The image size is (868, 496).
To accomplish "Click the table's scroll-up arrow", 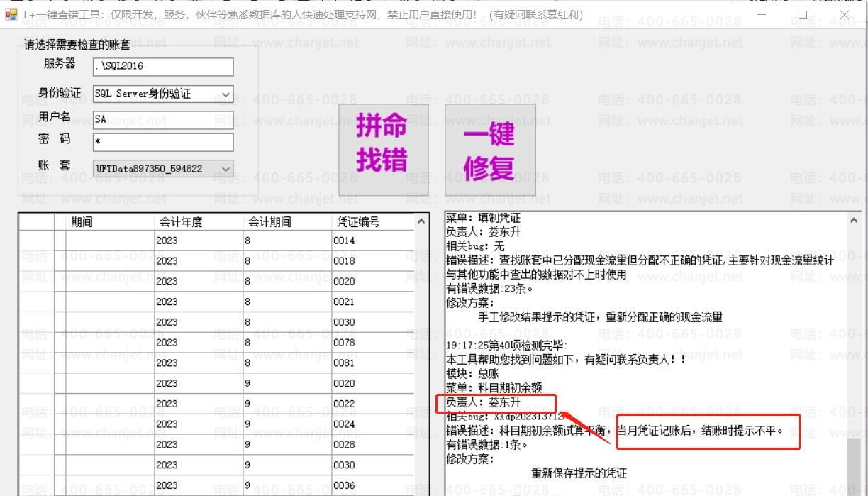I will tap(422, 221).
